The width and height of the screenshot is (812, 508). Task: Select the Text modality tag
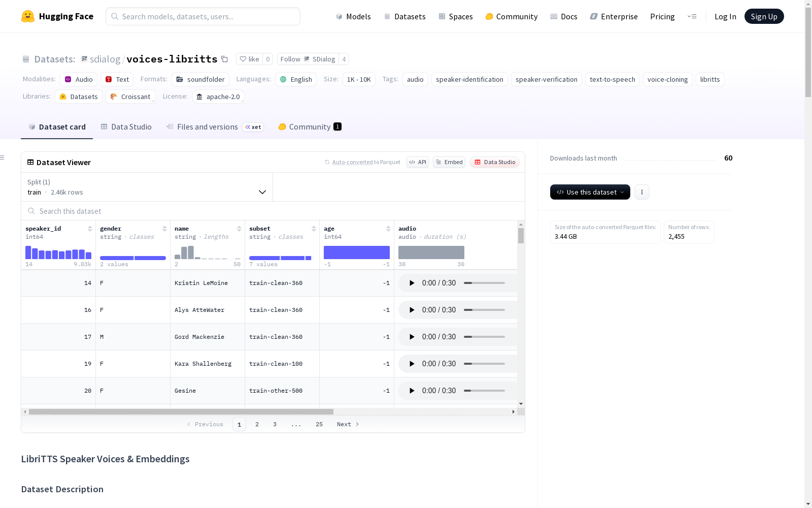tap(117, 79)
